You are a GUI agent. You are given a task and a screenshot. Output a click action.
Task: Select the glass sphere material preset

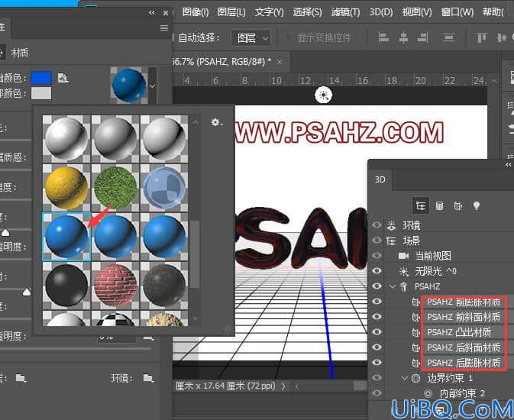(x=164, y=187)
